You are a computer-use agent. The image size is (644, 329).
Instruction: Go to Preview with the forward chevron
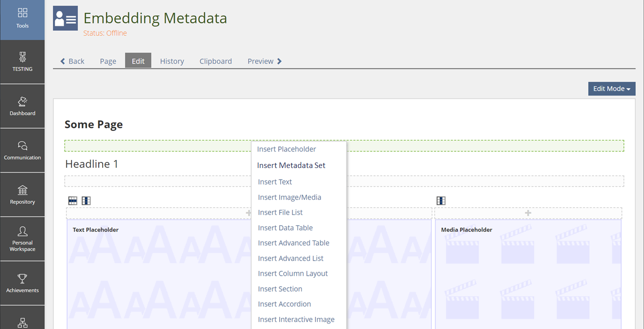[x=265, y=61]
